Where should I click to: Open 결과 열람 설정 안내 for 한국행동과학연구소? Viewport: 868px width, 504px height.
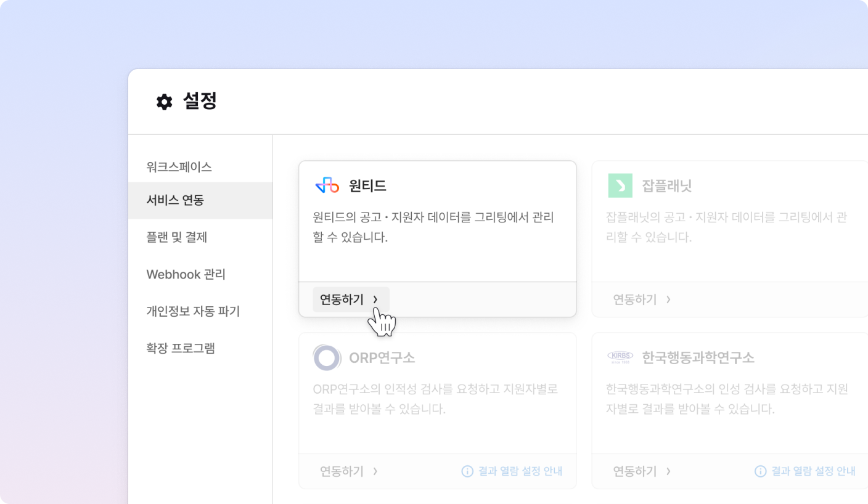(813, 471)
